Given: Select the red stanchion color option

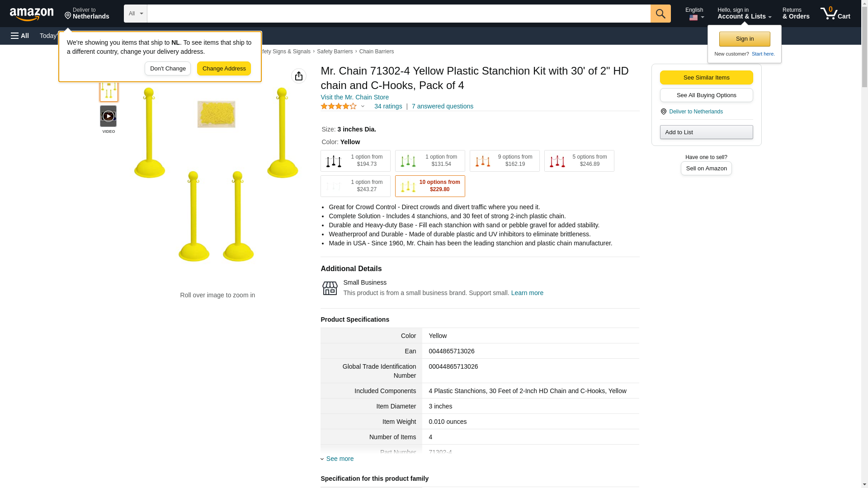Looking at the screenshot, I should tap(579, 161).
